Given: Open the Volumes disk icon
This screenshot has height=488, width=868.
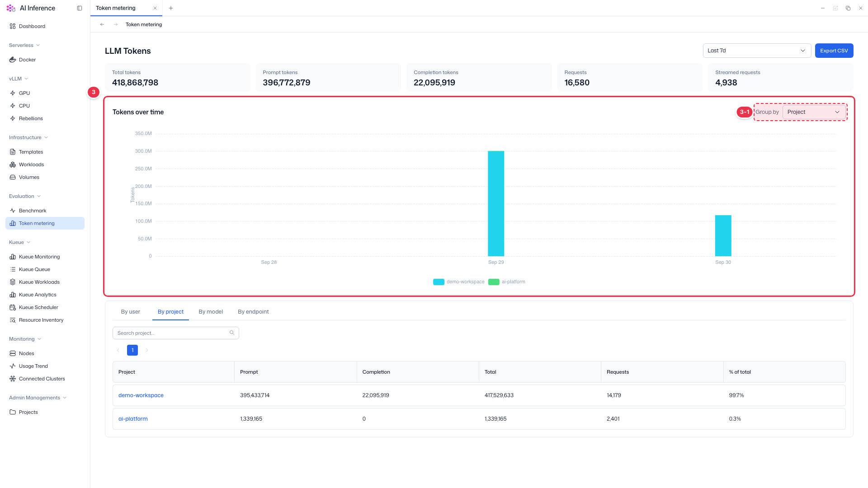Looking at the screenshot, I should point(13,177).
